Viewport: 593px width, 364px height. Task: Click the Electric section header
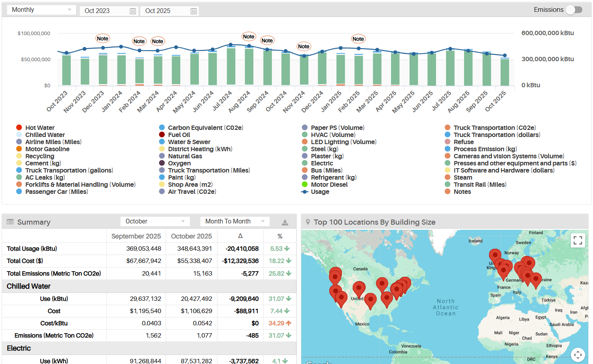pyautogui.click(x=19, y=348)
